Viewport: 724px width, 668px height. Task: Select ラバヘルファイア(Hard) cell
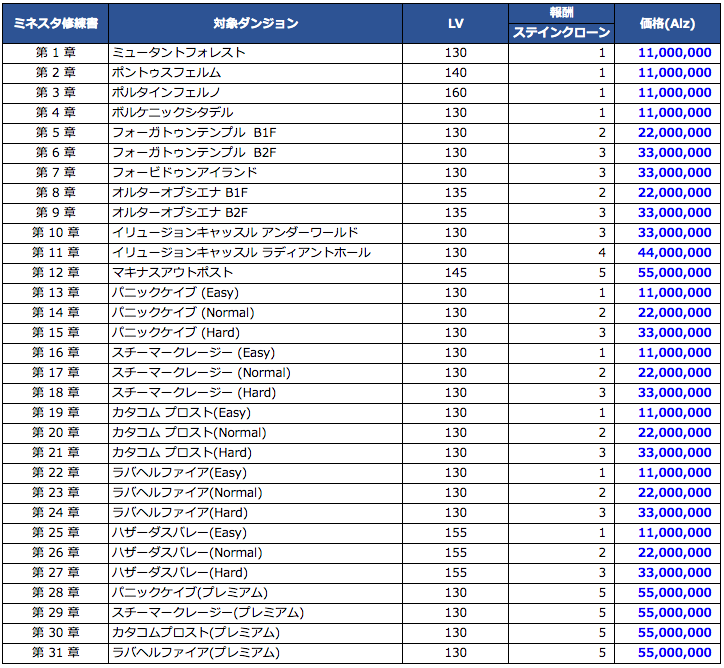(255, 513)
